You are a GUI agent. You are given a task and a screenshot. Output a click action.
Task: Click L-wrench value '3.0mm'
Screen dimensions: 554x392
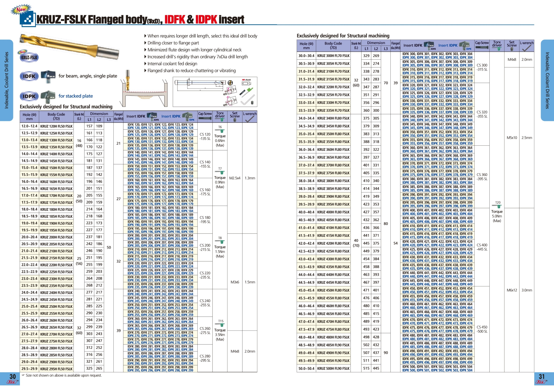point(527,290)
